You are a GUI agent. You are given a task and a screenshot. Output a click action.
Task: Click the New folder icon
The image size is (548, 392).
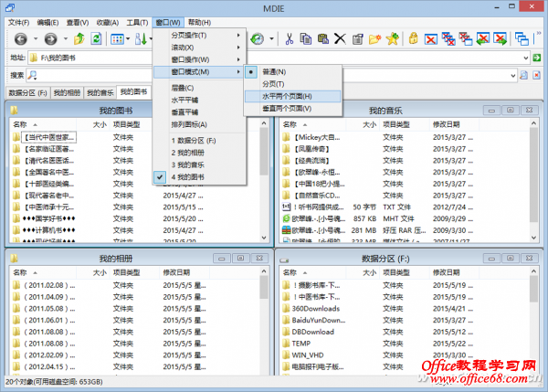(374, 38)
